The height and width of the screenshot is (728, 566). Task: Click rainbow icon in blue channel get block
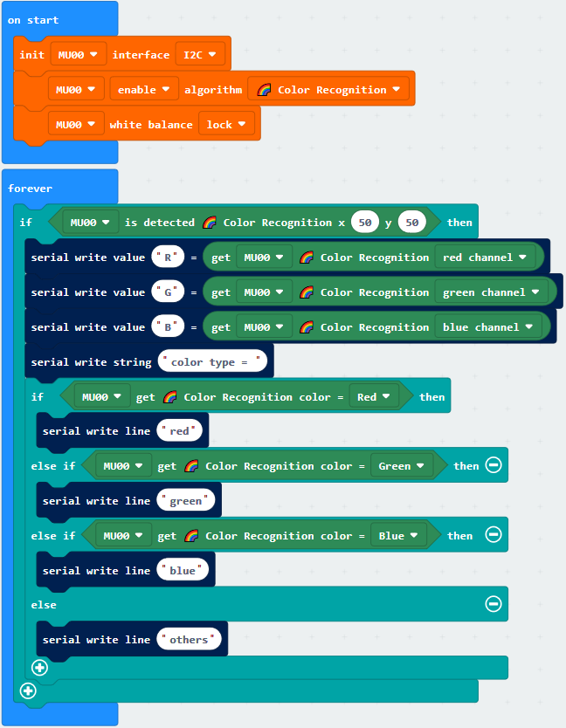coord(307,327)
